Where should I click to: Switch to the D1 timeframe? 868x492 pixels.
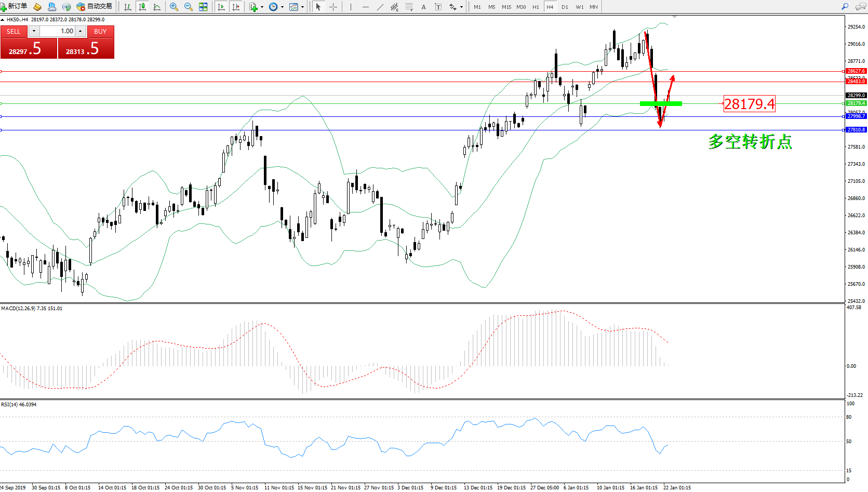(x=565, y=7)
